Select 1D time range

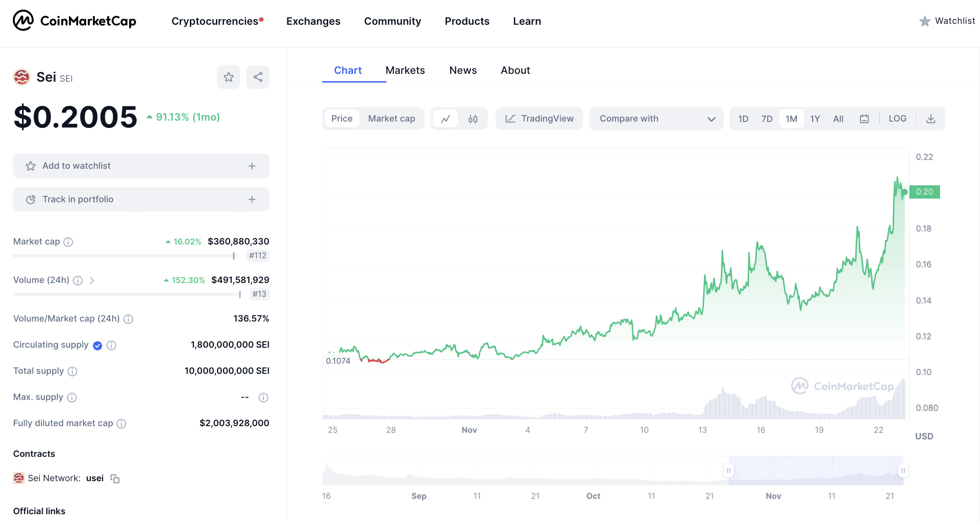pyautogui.click(x=743, y=119)
